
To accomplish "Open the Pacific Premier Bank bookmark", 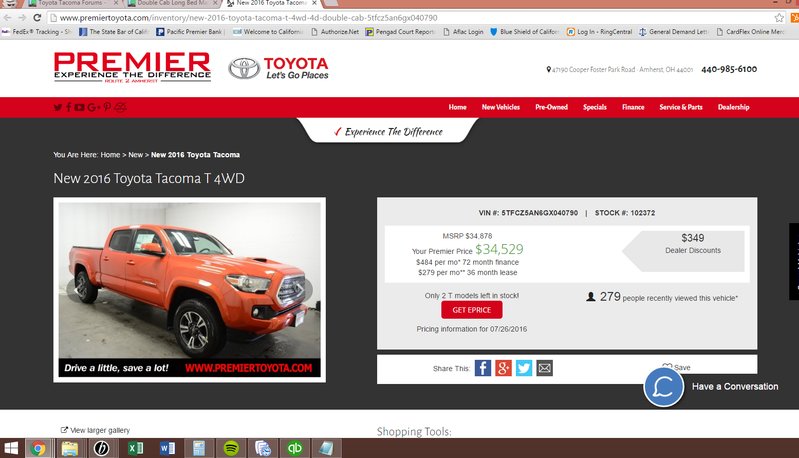I will pyautogui.click(x=191, y=32).
